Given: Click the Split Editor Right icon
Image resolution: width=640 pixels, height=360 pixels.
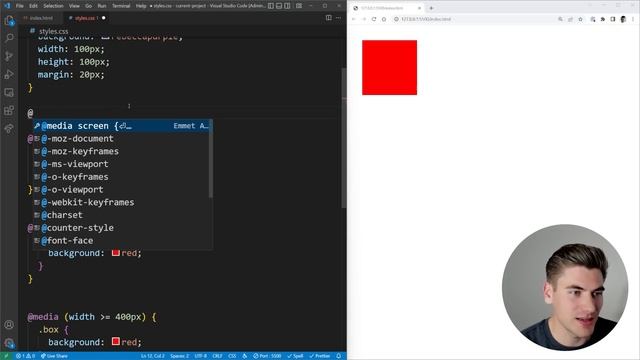Looking at the screenshot, I should point(329,18).
